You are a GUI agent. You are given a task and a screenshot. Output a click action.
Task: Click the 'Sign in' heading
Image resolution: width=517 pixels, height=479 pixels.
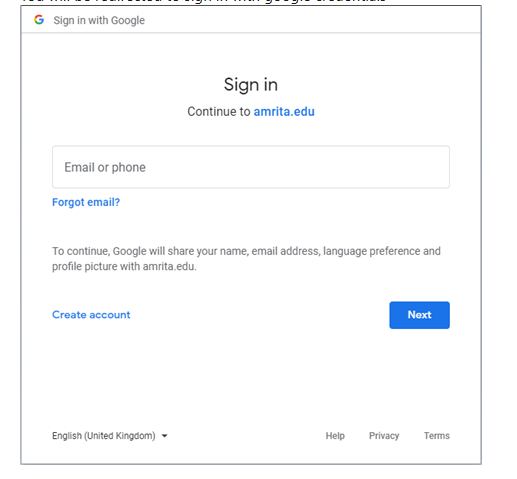tap(251, 85)
